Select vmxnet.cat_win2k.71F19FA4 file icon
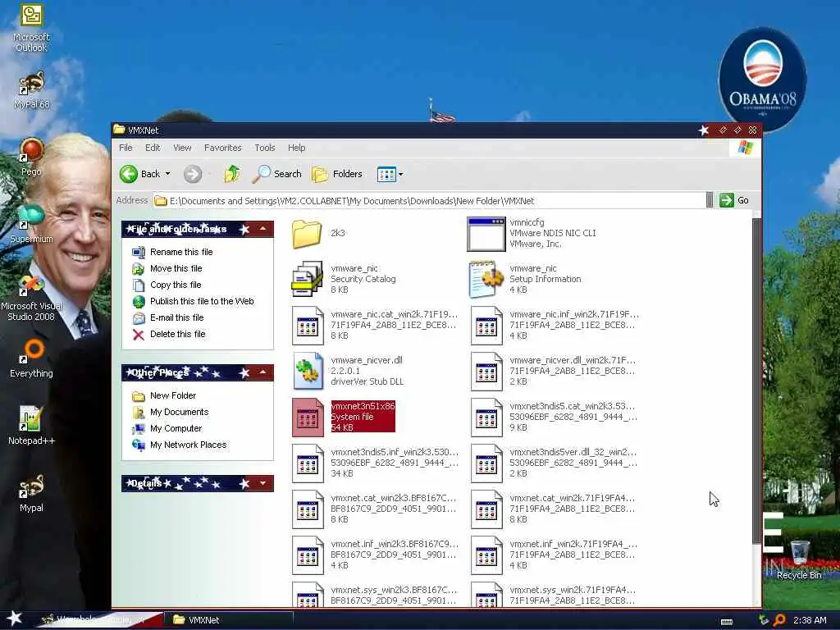The width and height of the screenshot is (840, 630). pyautogui.click(x=486, y=509)
